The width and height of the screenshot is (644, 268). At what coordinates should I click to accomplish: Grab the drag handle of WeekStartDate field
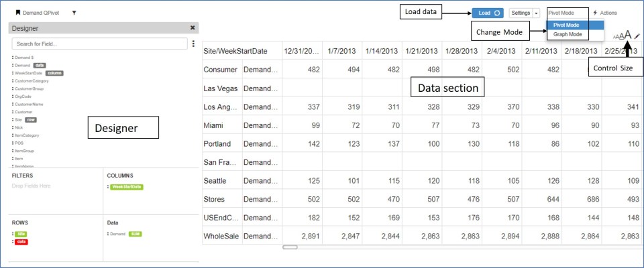(x=13, y=73)
